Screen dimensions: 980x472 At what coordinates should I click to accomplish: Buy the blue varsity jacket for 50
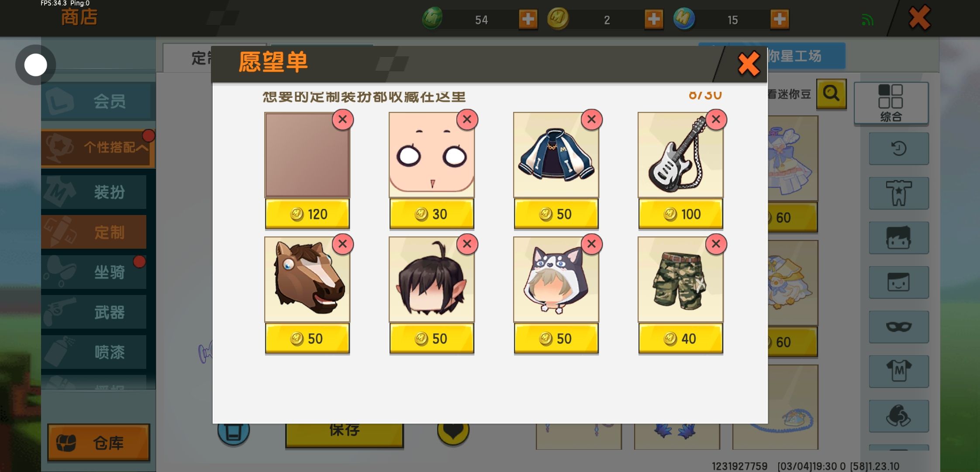click(556, 214)
